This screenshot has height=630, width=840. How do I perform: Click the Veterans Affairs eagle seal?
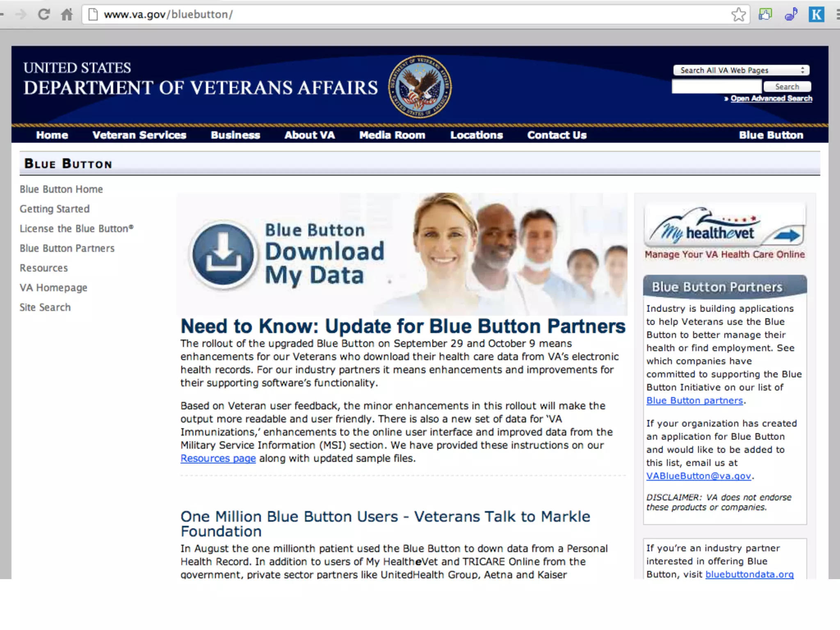click(x=420, y=87)
